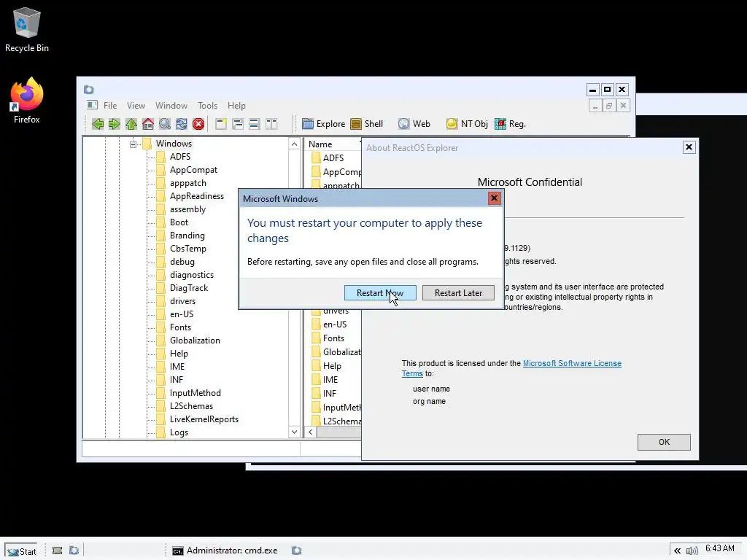Tile windows horizontally via toolbar icon
The image size is (747, 560).
[255, 124]
